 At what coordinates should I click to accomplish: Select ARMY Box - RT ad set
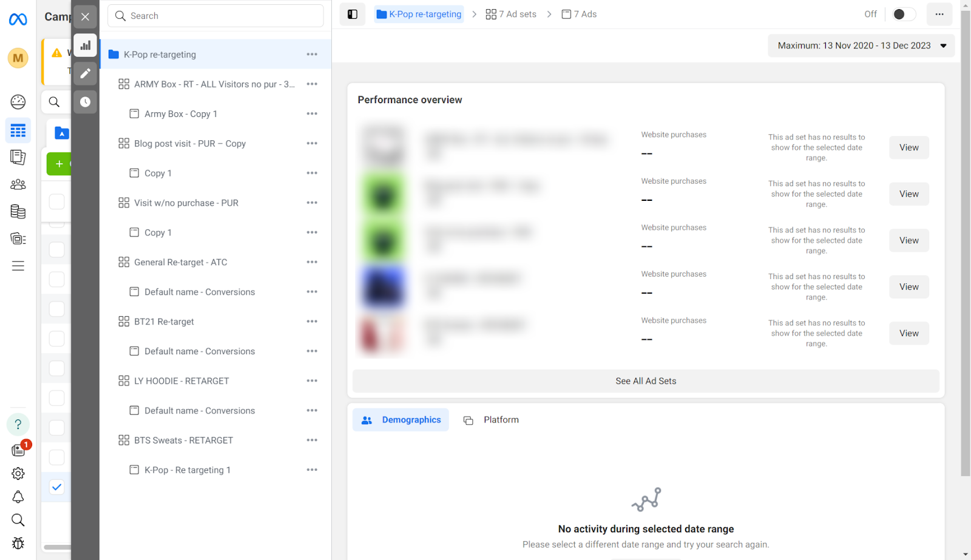click(x=215, y=84)
